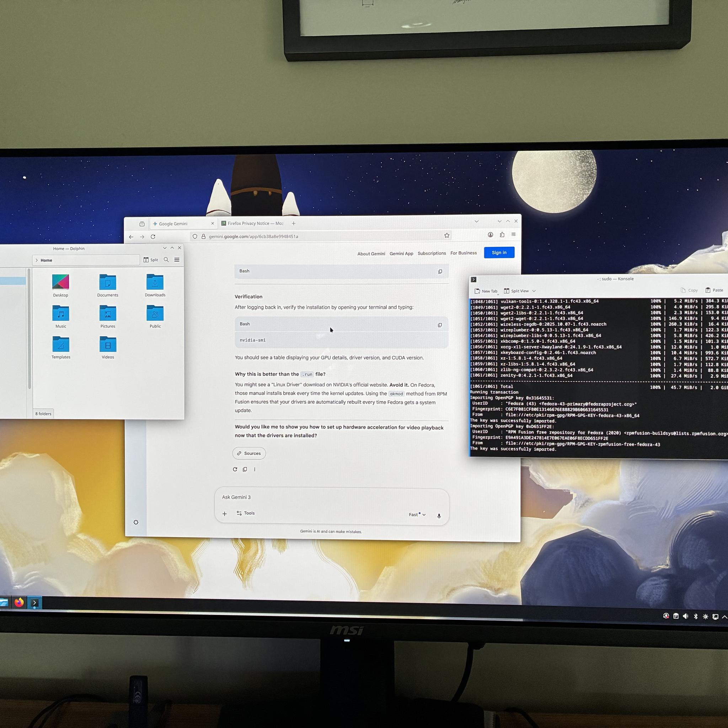Open Konsole from the taskbar
The width and height of the screenshot is (728, 728).
pos(34,603)
